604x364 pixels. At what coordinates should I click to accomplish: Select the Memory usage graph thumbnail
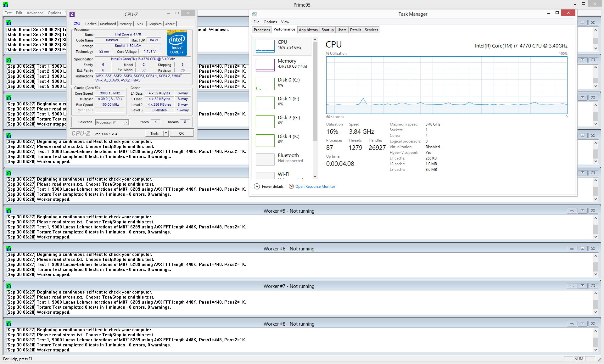265,65
